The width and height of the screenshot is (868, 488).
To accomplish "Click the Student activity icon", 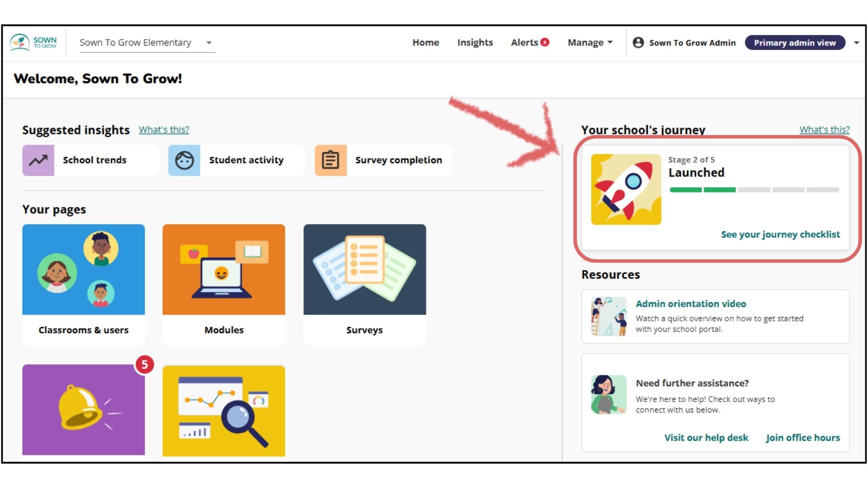I will click(183, 160).
